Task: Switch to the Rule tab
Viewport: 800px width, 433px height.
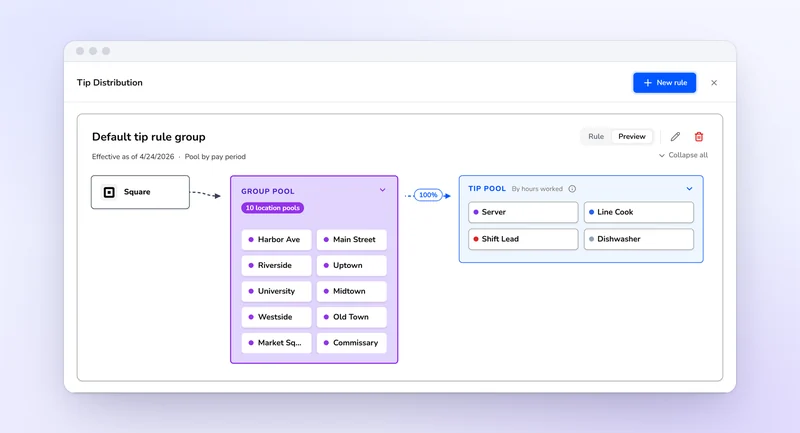Action: coord(595,137)
